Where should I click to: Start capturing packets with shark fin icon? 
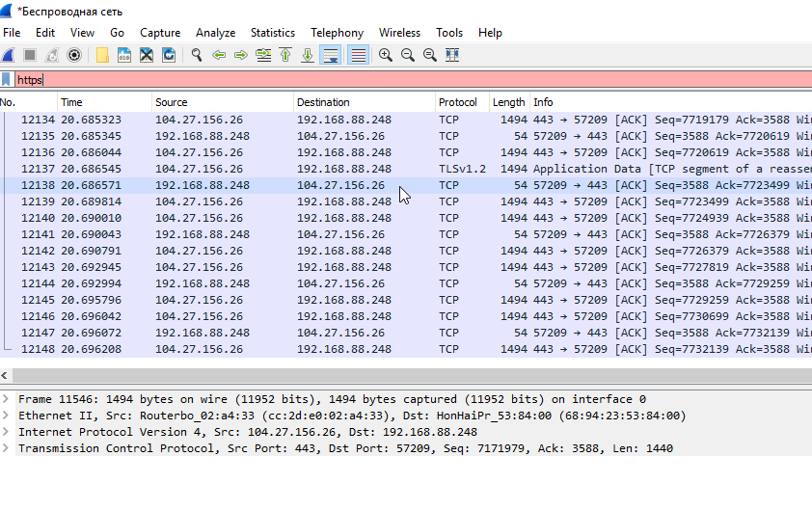pos(8,55)
